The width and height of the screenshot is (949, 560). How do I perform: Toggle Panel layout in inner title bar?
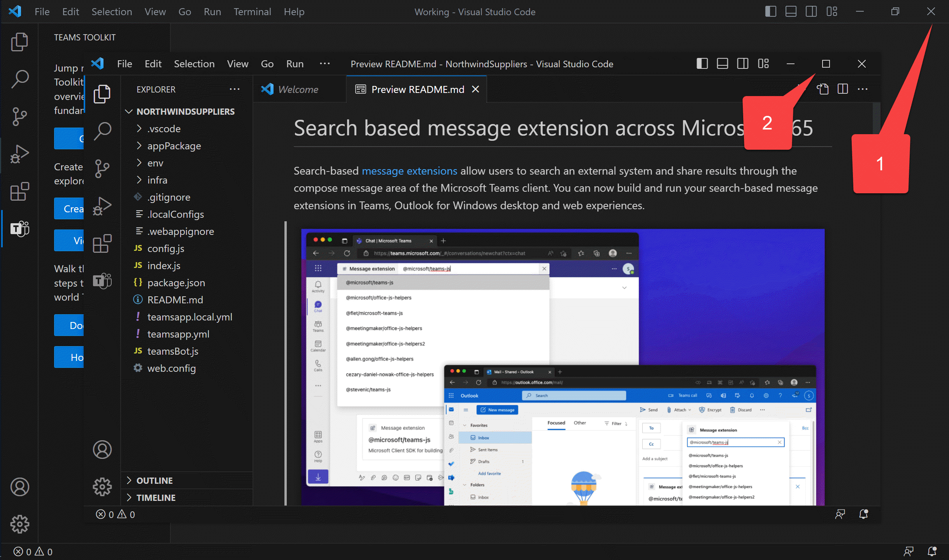(722, 64)
